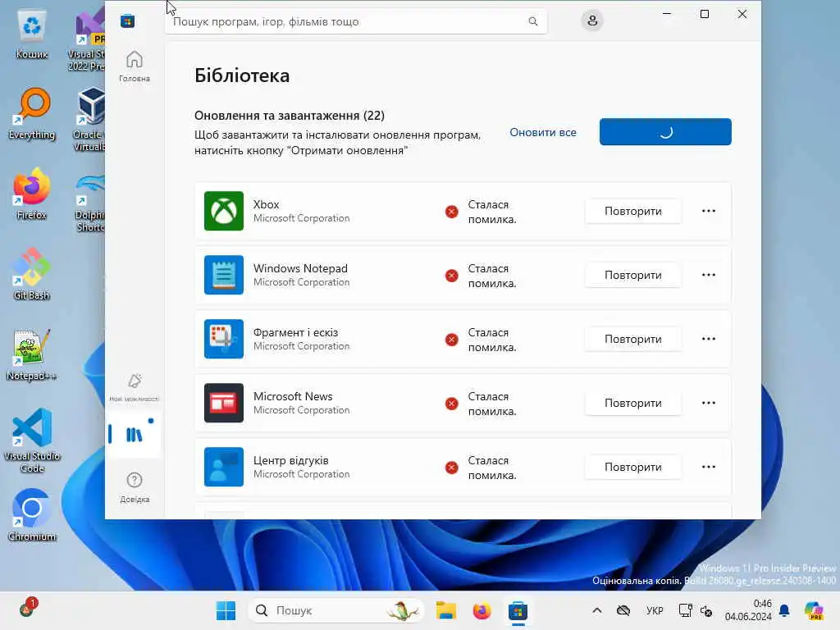Focus the Store search field
This screenshot has width=840, height=630.
[x=356, y=21]
